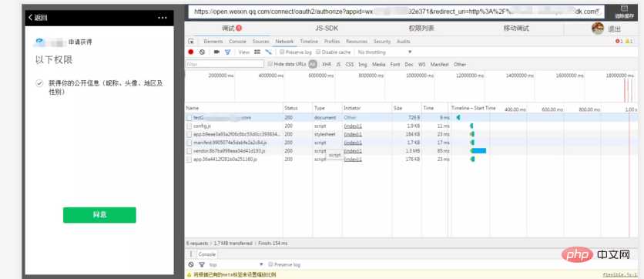Click the yellow warning count indicator

point(629,42)
